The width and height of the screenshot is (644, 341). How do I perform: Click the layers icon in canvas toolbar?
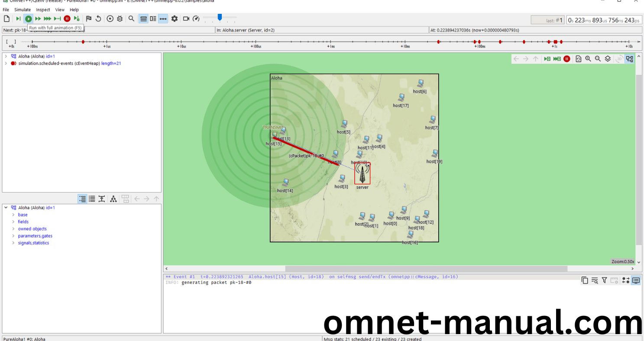point(608,59)
